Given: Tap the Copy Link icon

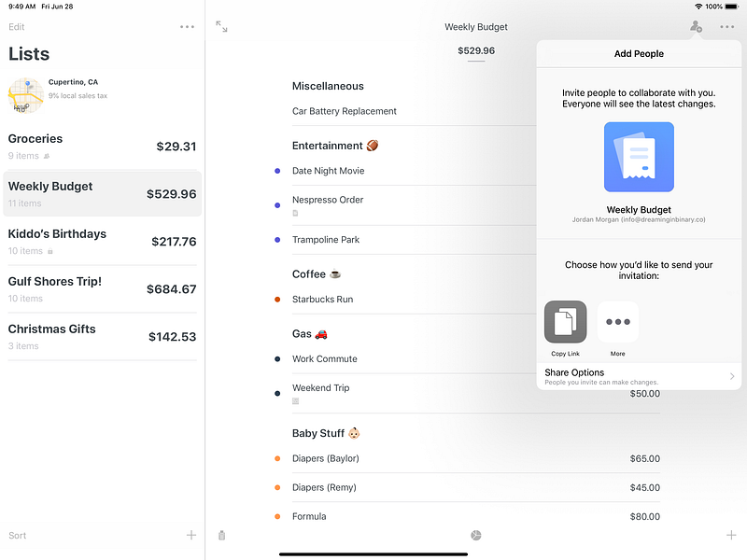Looking at the screenshot, I should point(566,322).
